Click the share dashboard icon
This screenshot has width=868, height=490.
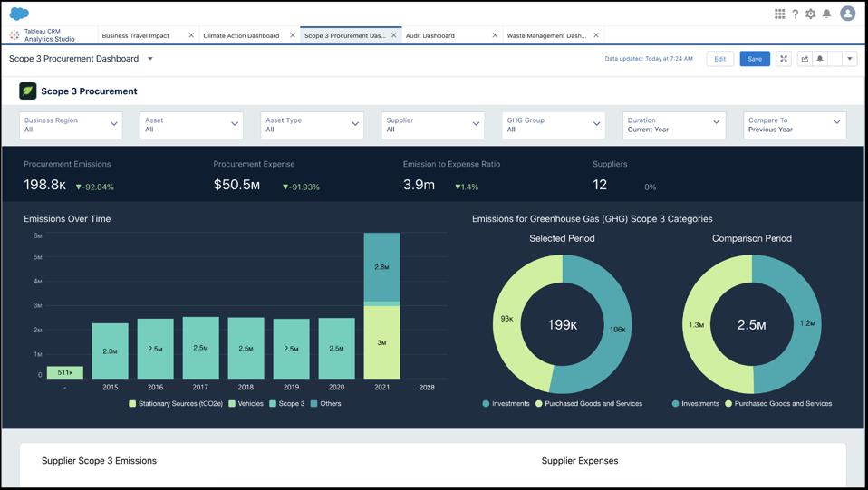[x=805, y=59]
